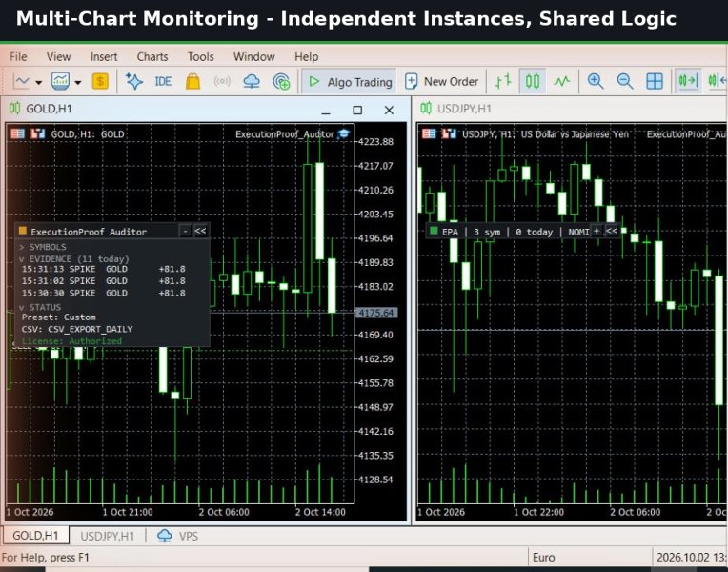The image size is (728, 572).
Task: Collapse the EVIDENCE section in Auditor panel
Action: (73, 258)
